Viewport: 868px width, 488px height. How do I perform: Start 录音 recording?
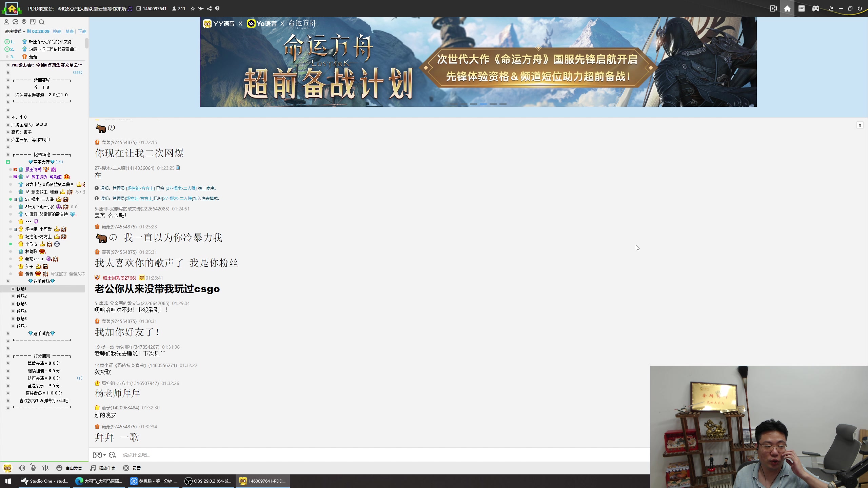coord(132,468)
